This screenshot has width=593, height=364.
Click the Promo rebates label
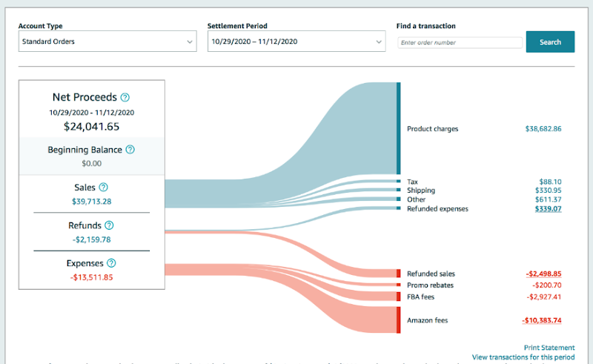(430, 285)
